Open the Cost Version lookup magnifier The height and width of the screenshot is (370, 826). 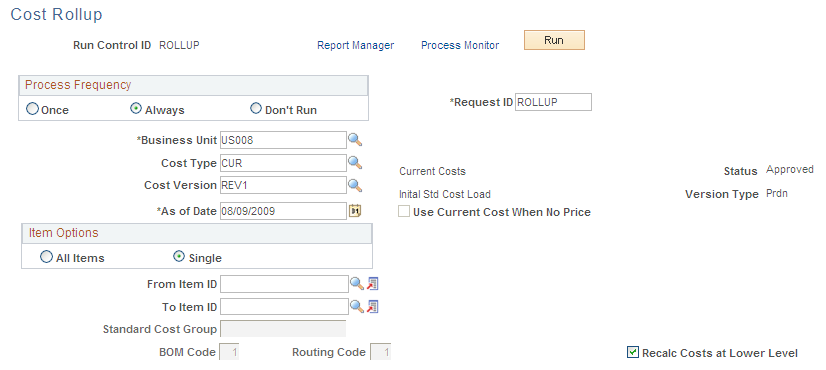(x=356, y=185)
